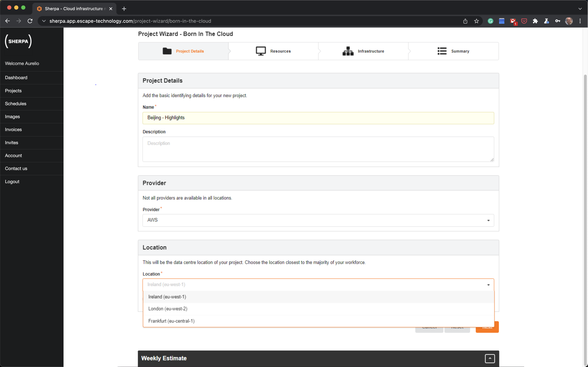Click the Summary list icon
Viewport: 588px width, 367px height.
pos(442,51)
